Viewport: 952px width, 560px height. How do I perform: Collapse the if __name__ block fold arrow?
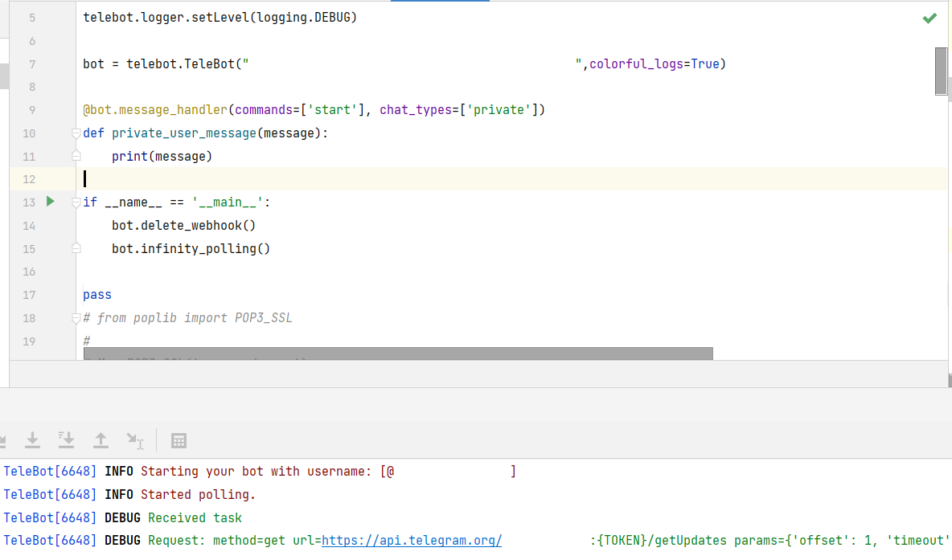pos(76,202)
